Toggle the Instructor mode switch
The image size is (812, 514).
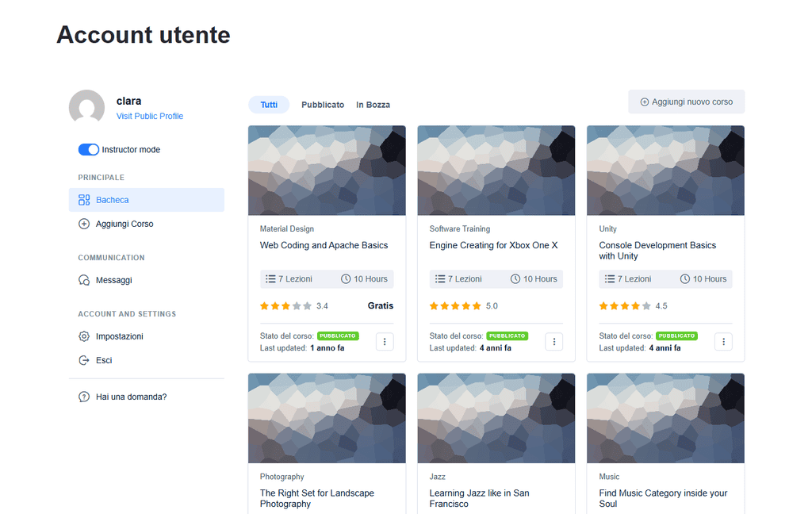[x=89, y=150]
